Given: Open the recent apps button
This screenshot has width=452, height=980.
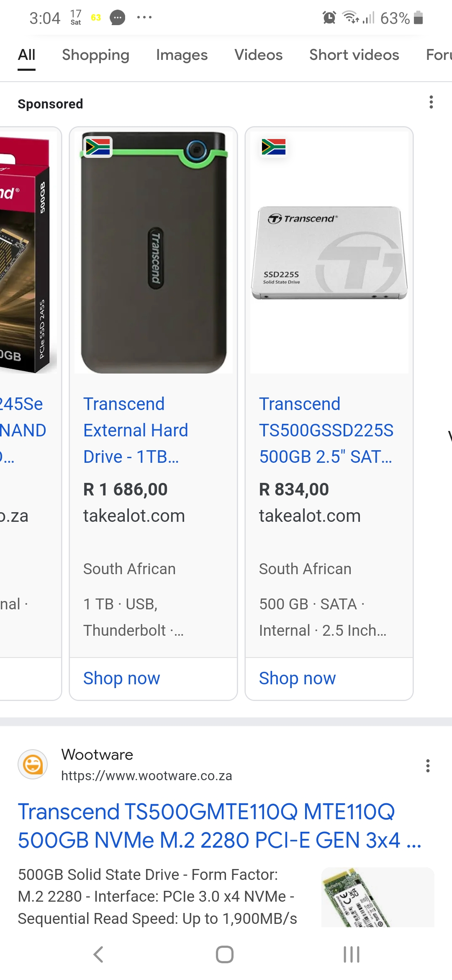Looking at the screenshot, I should tap(351, 954).
